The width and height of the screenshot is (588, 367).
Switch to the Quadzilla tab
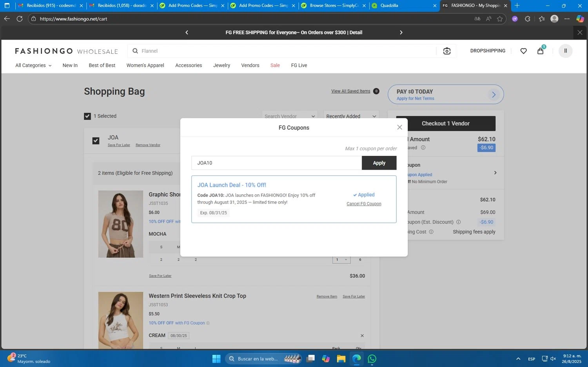[404, 5]
